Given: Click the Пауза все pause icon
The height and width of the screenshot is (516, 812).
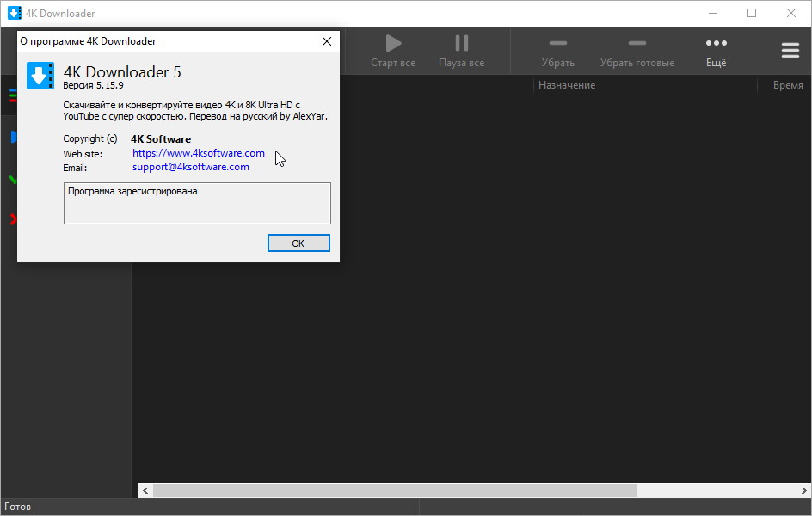Looking at the screenshot, I should coord(461,43).
